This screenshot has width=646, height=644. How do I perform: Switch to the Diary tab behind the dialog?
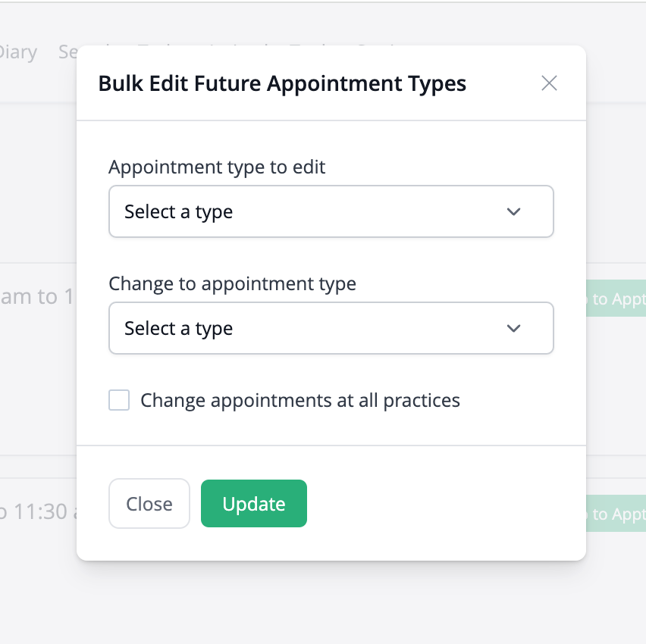point(17,52)
